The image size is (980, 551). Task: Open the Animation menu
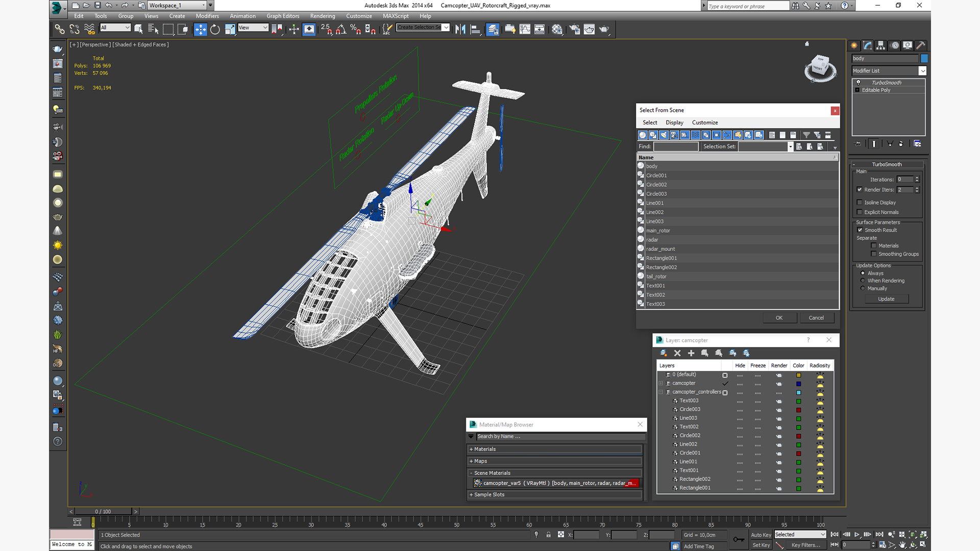pyautogui.click(x=242, y=16)
